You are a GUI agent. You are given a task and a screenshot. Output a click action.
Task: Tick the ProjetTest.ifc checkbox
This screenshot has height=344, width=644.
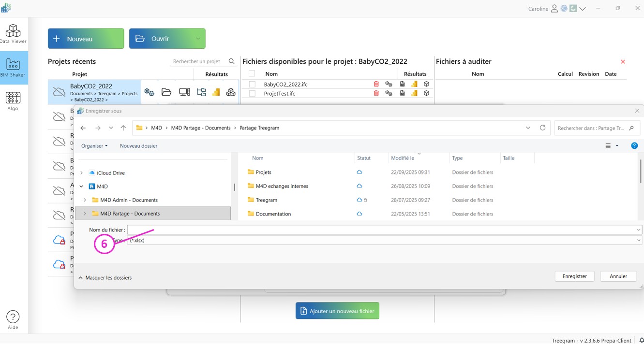coord(252,93)
